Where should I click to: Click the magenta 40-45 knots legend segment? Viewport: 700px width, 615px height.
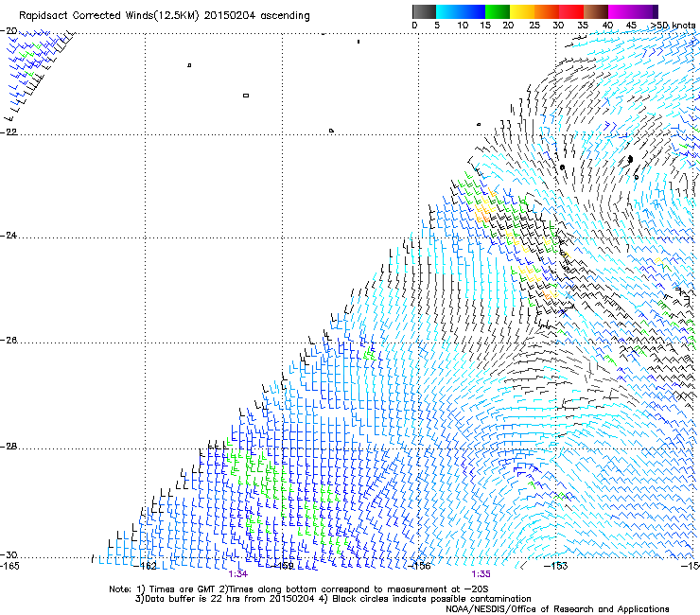tap(621, 11)
